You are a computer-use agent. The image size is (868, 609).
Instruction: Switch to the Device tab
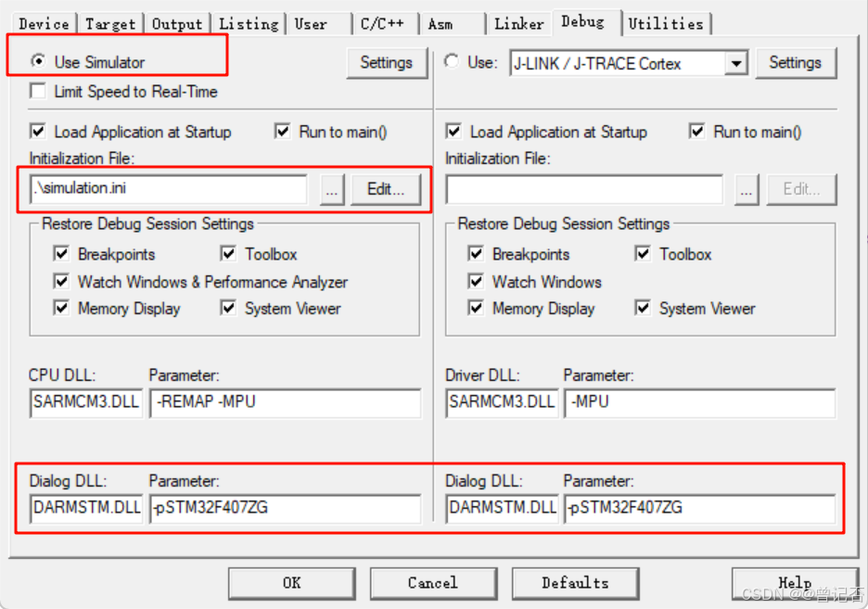pyautogui.click(x=45, y=24)
